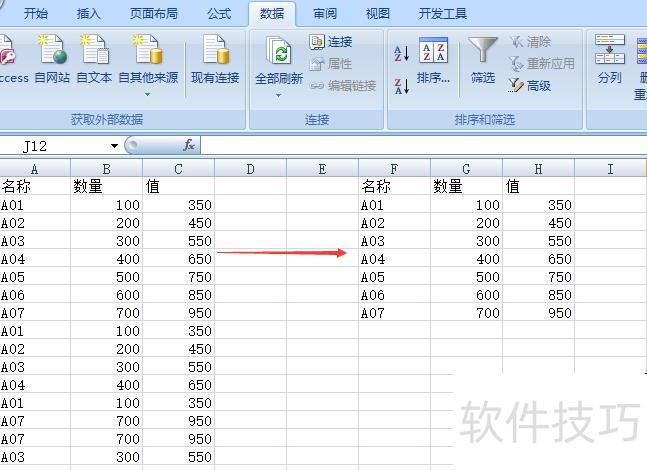Click Properties (属性) button
Image resolution: width=647 pixels, height=470 pixels.
[x=331, y=64]
